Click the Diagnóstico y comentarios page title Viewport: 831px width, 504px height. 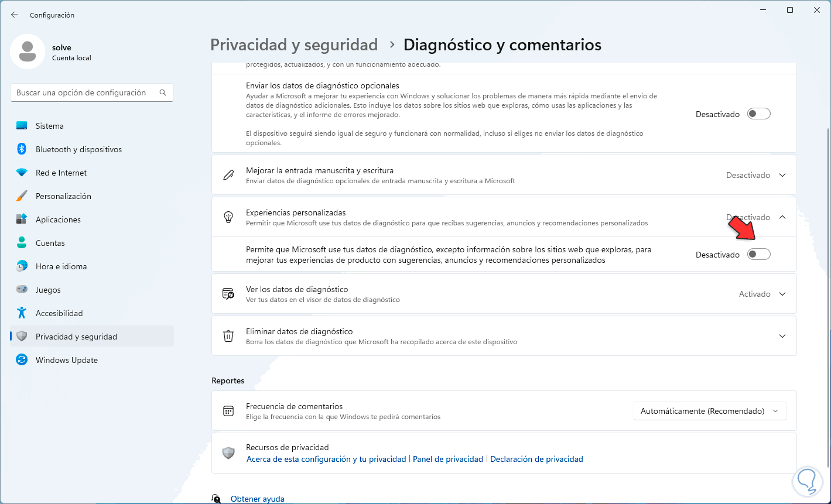pyautogui.click(x=502, y=44)
